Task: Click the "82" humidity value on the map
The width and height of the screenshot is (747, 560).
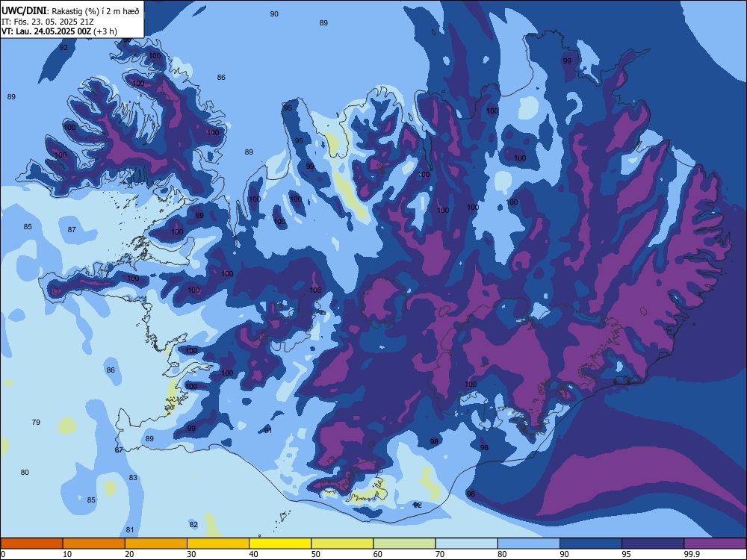Action: 193,525
